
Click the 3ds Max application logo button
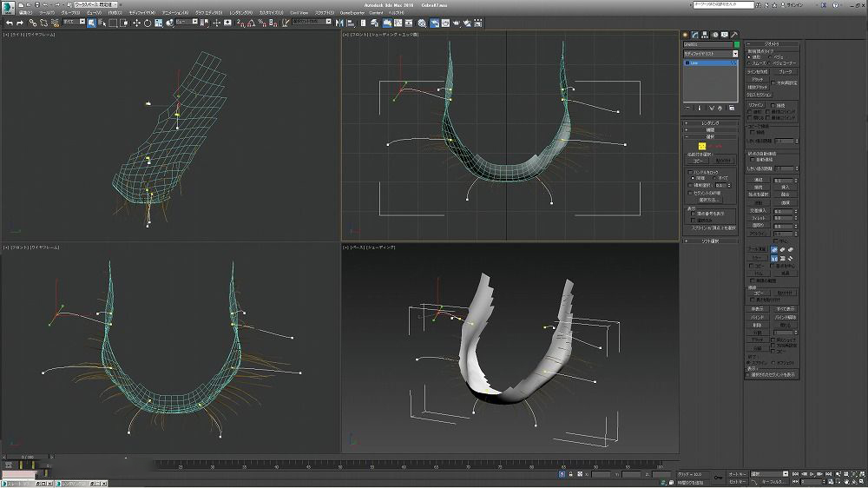7,6
